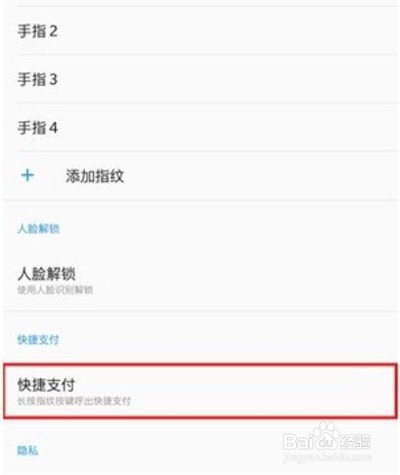Click the number 4 in 手指 4

click(53, 128)
